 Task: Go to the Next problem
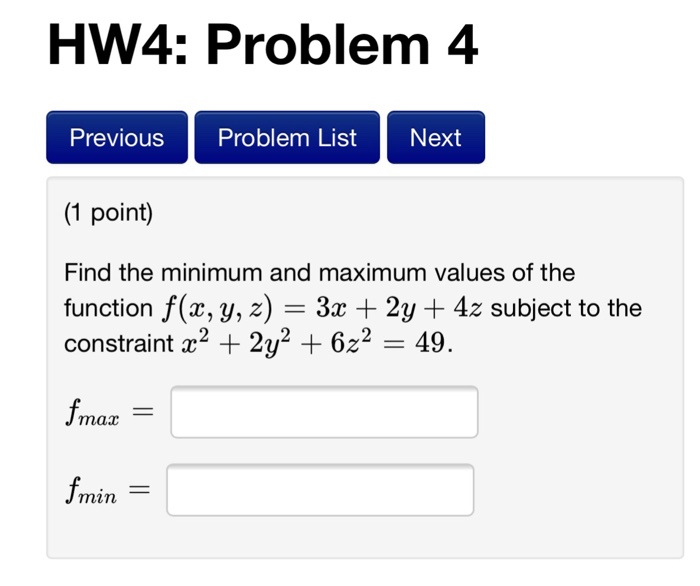tap(435, 138)
